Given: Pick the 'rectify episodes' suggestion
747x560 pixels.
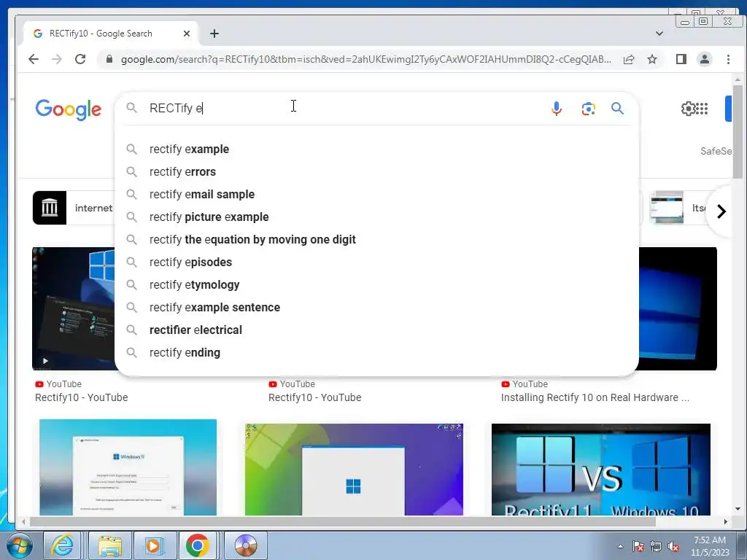Looking at the screenshot, I should [376, 262].
